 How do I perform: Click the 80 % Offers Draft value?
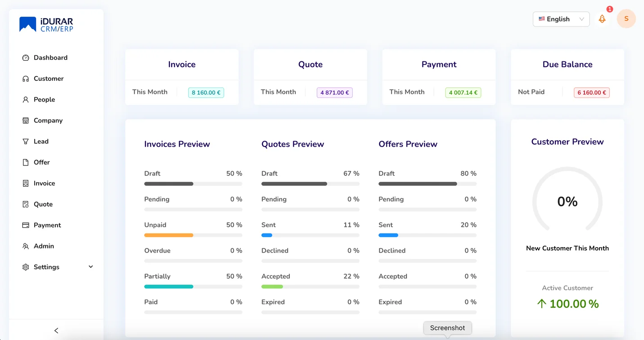[468, 174]
